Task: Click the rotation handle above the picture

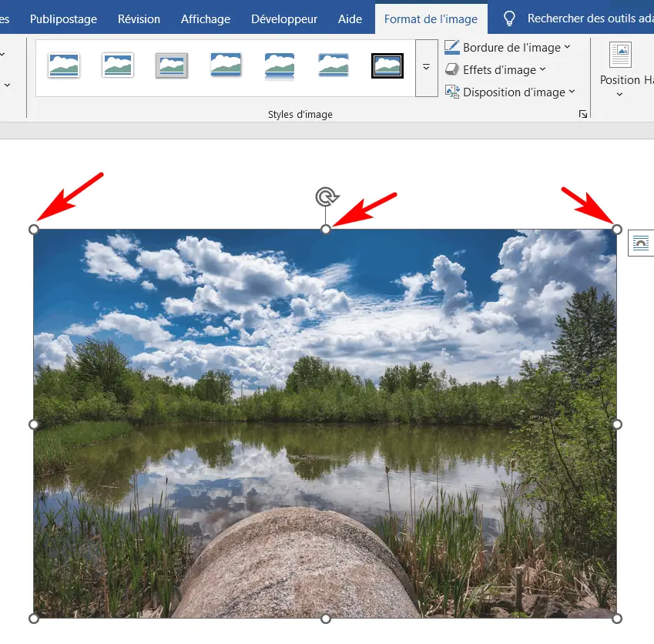Action: click(x=326, y=197)
